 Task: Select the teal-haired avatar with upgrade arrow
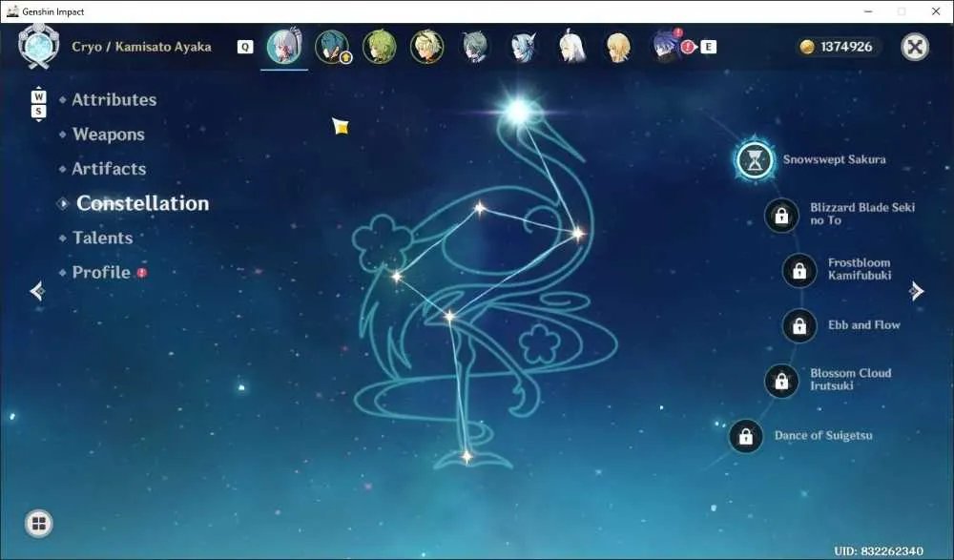tap(332, 47)
